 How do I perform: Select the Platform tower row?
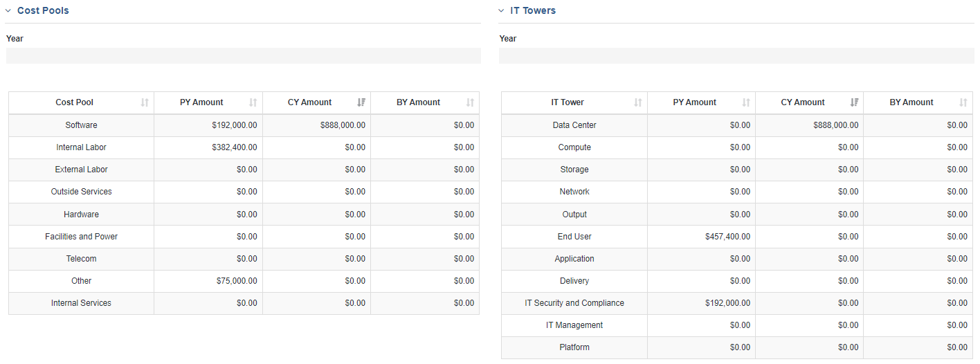click(736, 347)
